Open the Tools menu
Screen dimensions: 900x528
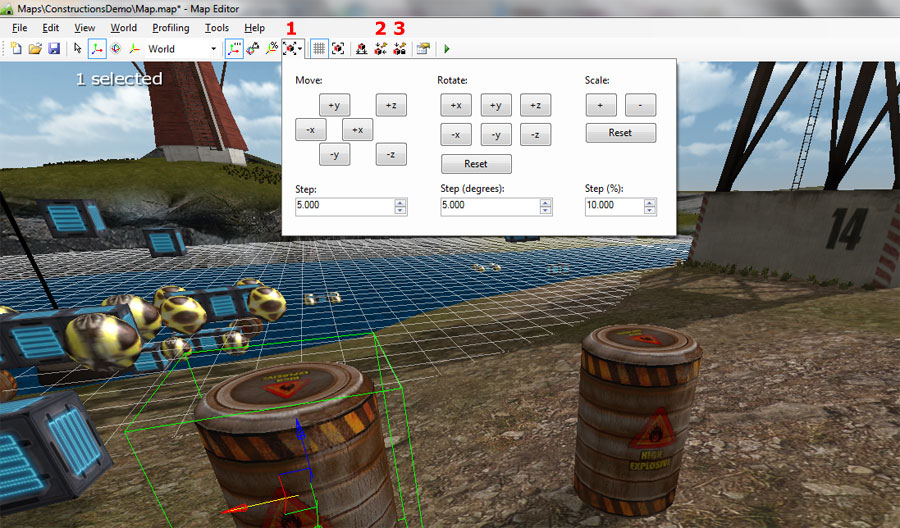(x=216, y=28)
